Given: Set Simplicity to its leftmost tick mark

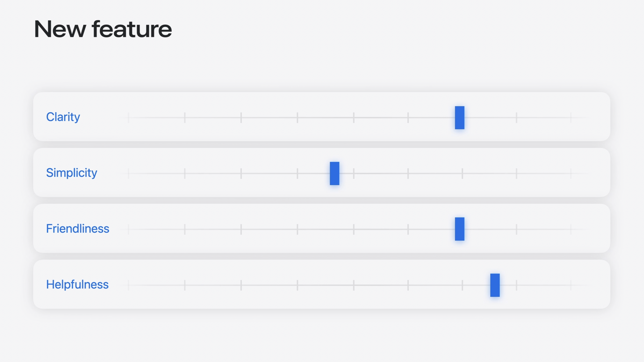Looking at the screenshot, I should [x=129, y=173].
